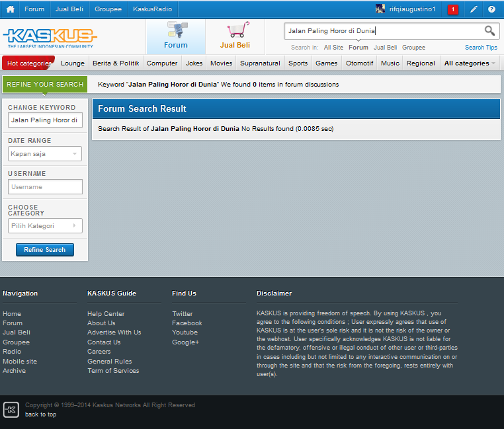
Task: Open the Lounge category
Action: [73, 63]
